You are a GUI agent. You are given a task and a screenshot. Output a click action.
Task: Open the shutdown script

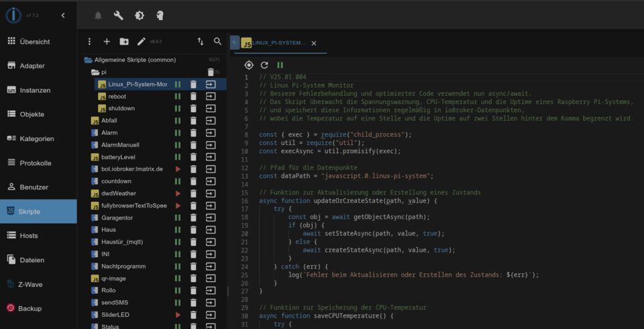click(x=121, y=109)
